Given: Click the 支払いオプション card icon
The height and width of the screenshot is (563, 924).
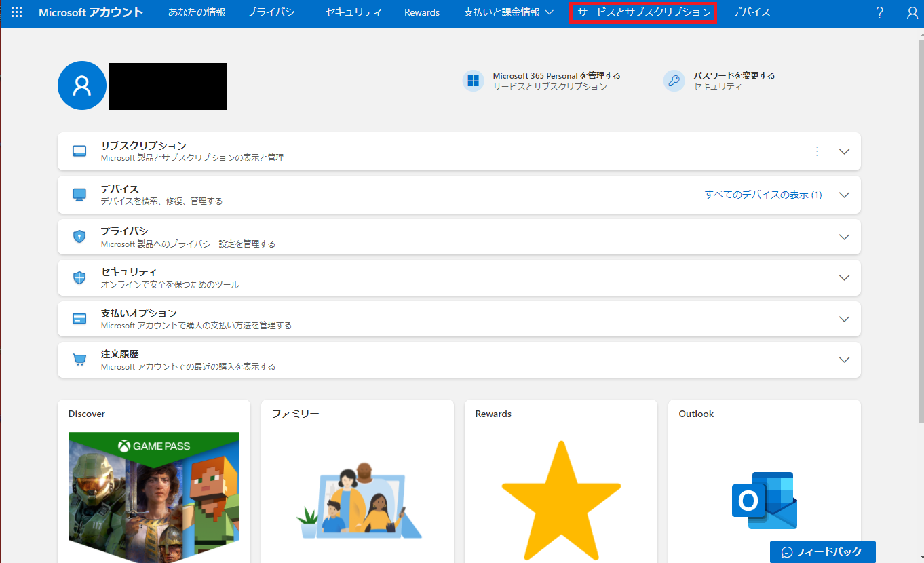Looking at the screenshot, I should coord(79,319).
